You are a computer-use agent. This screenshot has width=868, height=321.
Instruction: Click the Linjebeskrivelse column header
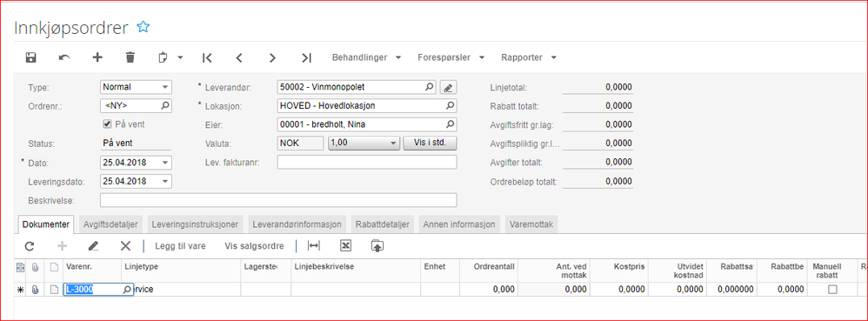coord(356,271)
